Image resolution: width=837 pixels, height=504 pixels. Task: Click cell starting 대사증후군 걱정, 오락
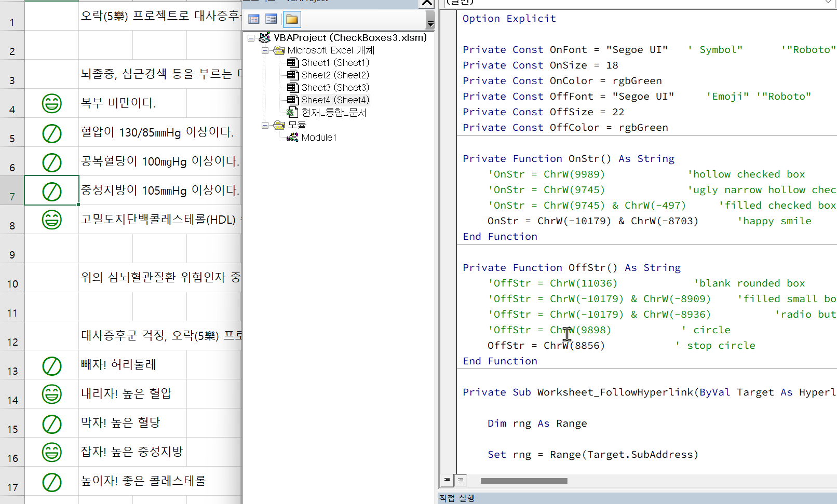(160, 335)
